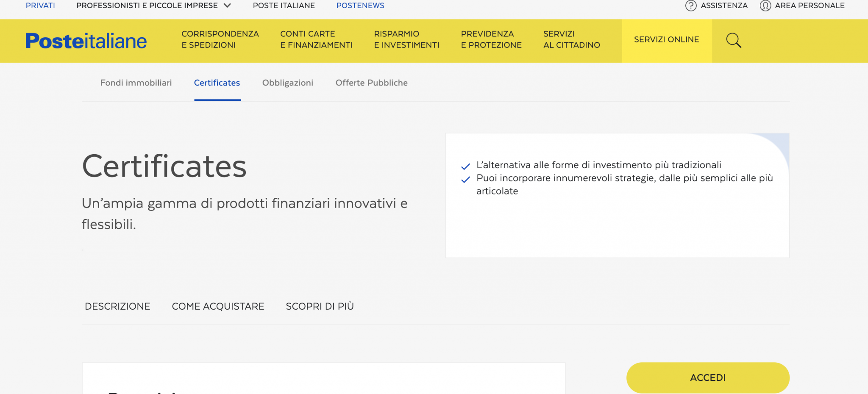The image size is (868, 394).
Task: Click the Poste italiane logo
Action: (x=86, y=41)
